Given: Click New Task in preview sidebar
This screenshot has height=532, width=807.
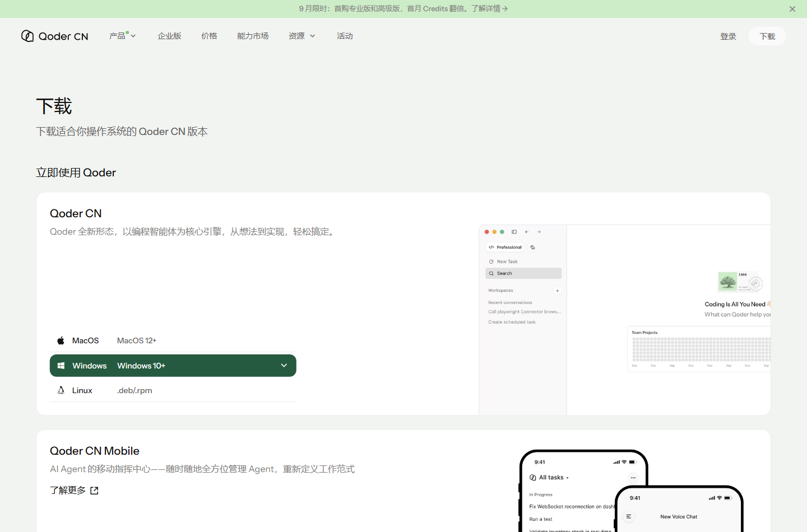Looking at the screenshot, I should [503, 262].
